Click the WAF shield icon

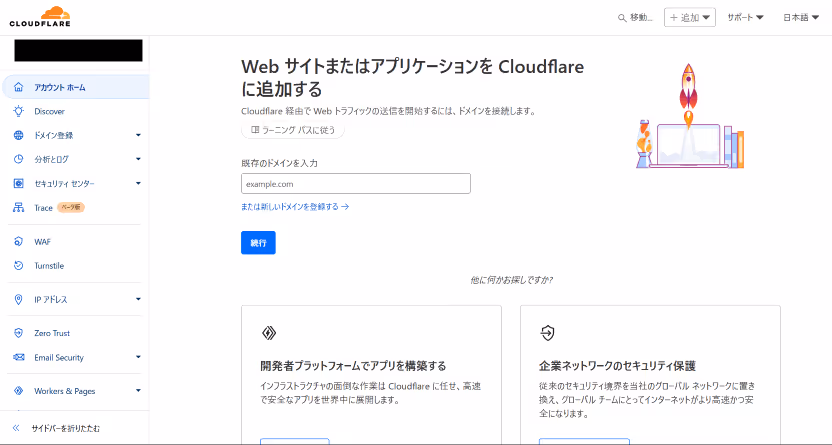pyautogui.click(x=19, y=241)
